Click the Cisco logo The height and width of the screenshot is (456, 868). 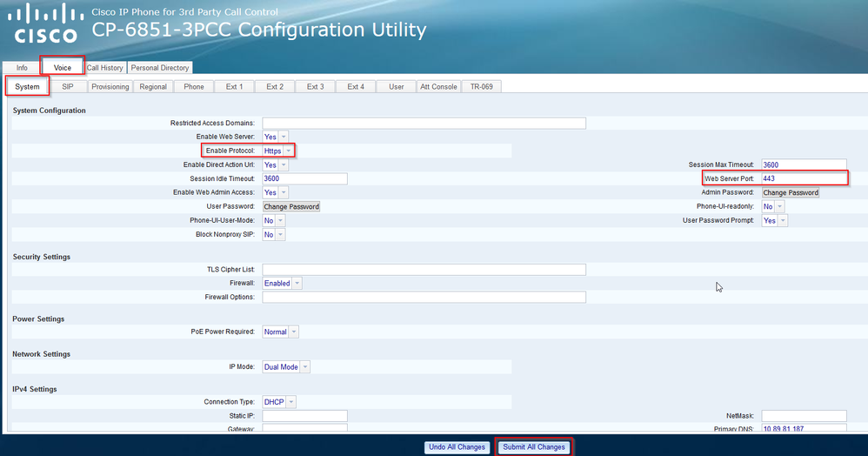point(45,23)
